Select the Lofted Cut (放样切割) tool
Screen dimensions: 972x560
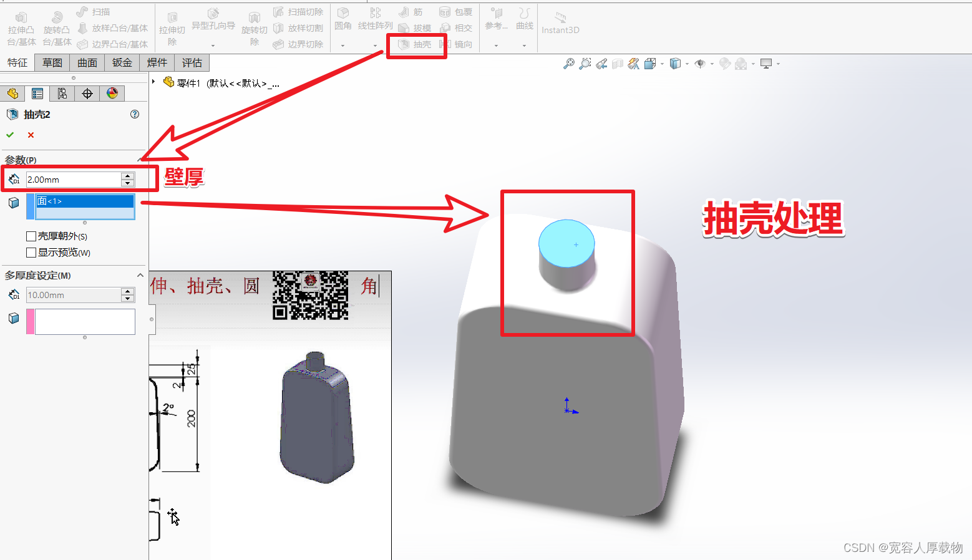(298, 28)
